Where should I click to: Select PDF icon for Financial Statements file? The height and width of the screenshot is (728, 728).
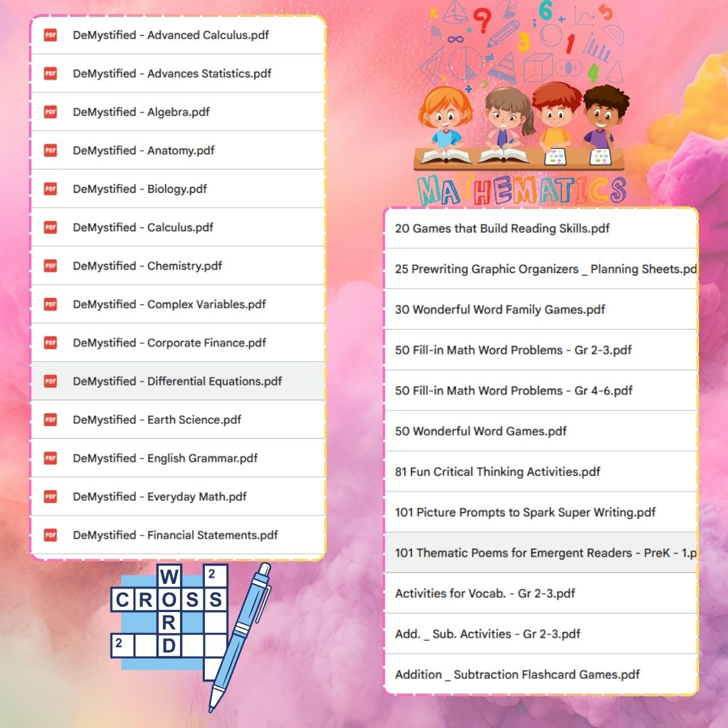point(51,535)
